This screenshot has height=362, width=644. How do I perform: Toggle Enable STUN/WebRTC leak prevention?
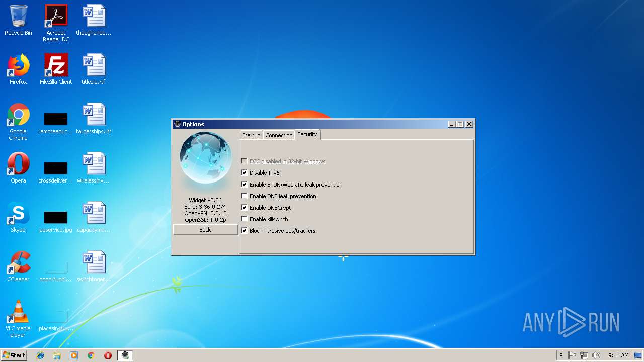pyautogui.click(x=244, y=185)
